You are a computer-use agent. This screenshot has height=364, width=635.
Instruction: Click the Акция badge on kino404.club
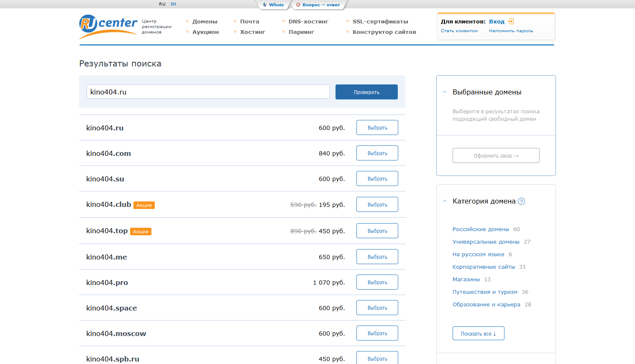click(x=144, y=205)
